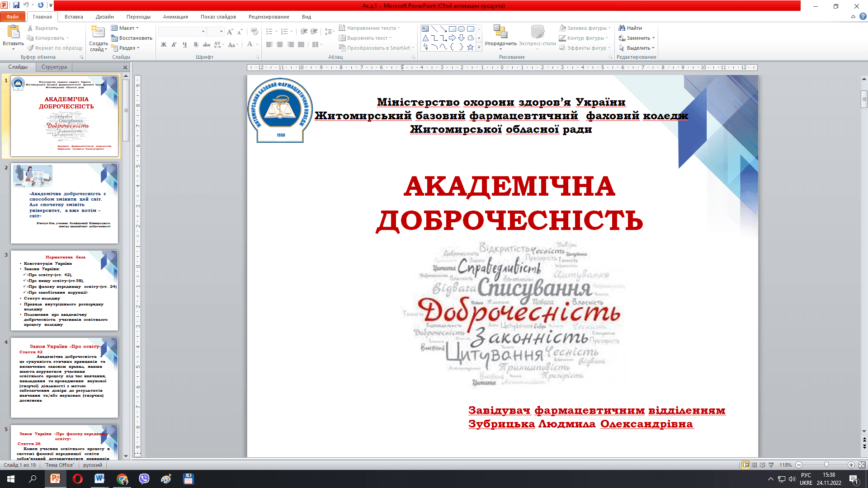This screenshot has width=868, height=488.
Task: Open the font name dropdown
Action: click(203, 32)
